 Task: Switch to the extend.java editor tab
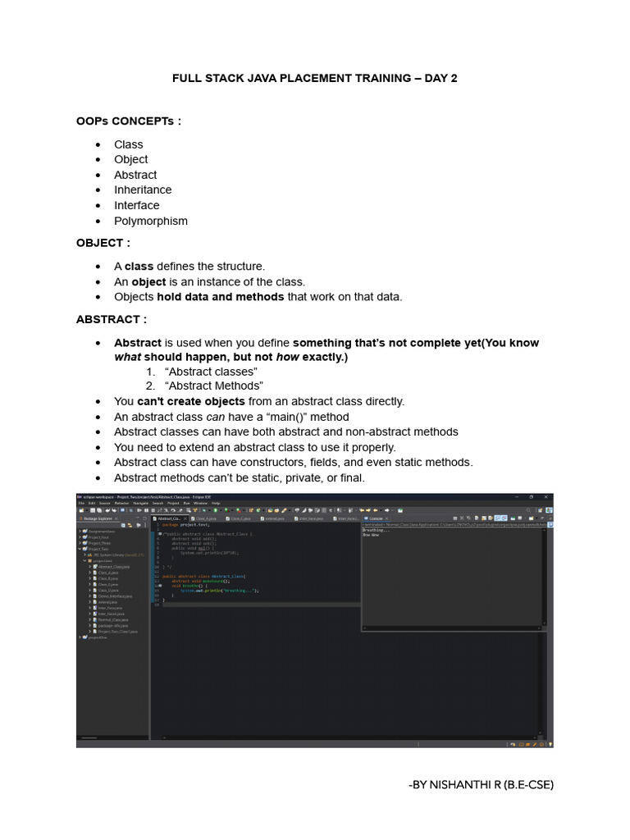pos(272,518)
